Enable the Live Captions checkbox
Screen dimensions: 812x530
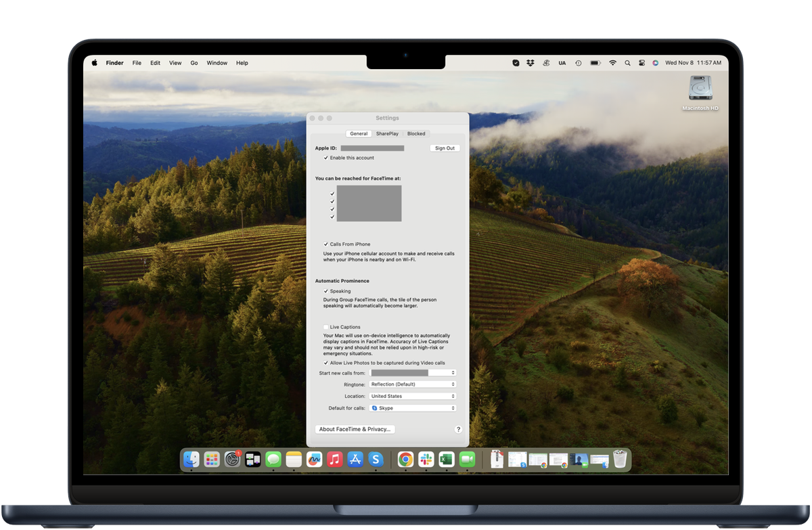click(326, 326)
